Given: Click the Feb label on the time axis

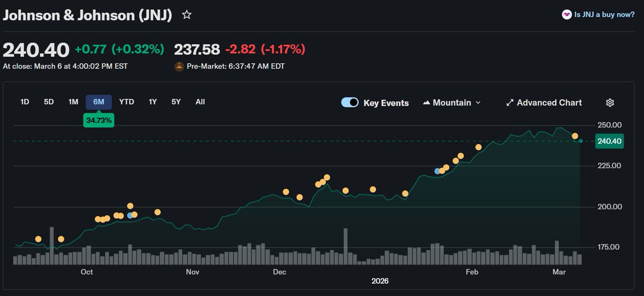Looking at the screenshot, I should tap(472, 272).
